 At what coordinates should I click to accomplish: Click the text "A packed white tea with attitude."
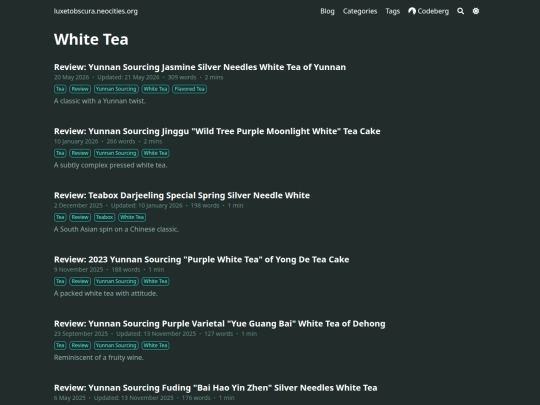coord(106,293)
